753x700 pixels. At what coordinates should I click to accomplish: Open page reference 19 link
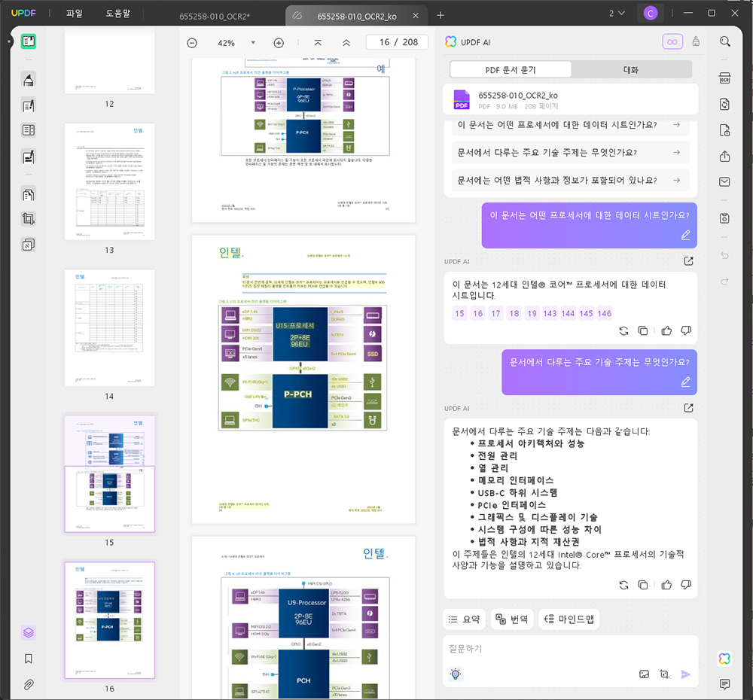532,314
